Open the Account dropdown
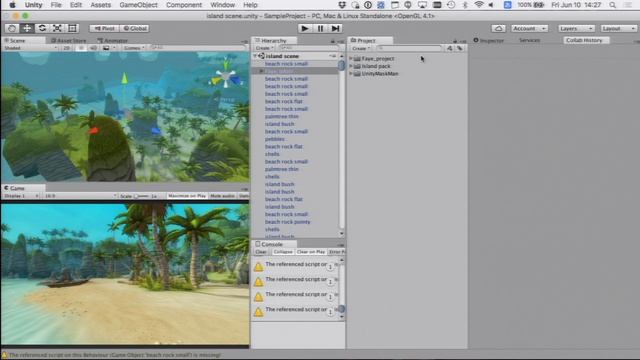 (529, 28)
